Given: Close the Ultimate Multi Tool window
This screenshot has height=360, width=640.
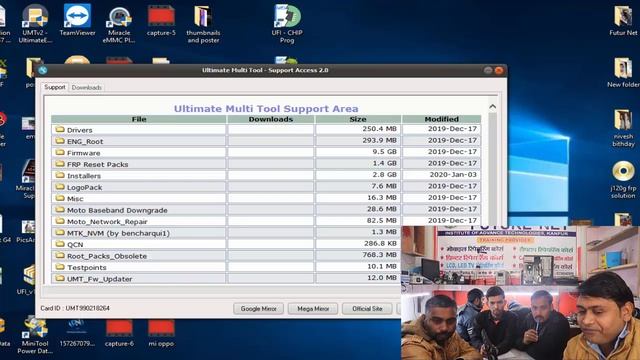Looking at the screenshot, I should [x=499, y=70].
